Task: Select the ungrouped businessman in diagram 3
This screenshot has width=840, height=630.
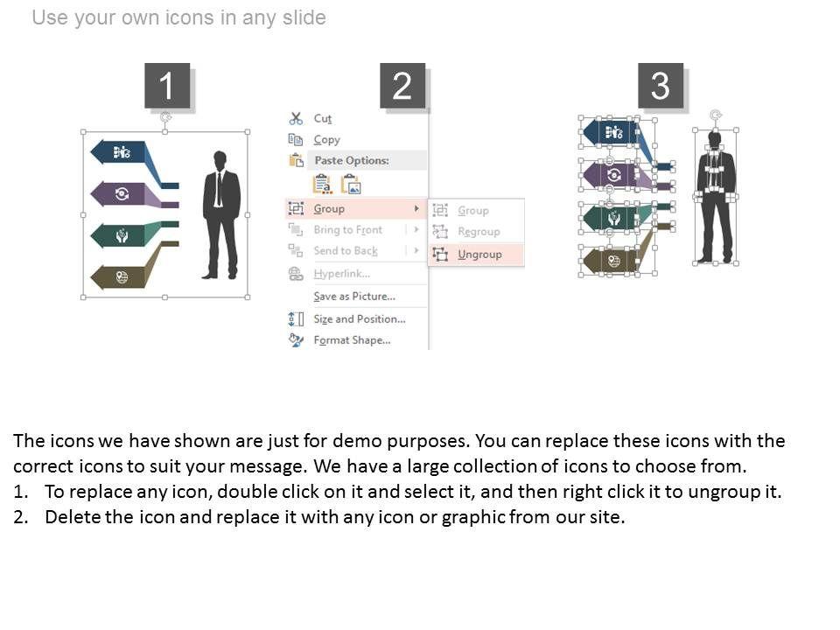Action: (716, 197)
